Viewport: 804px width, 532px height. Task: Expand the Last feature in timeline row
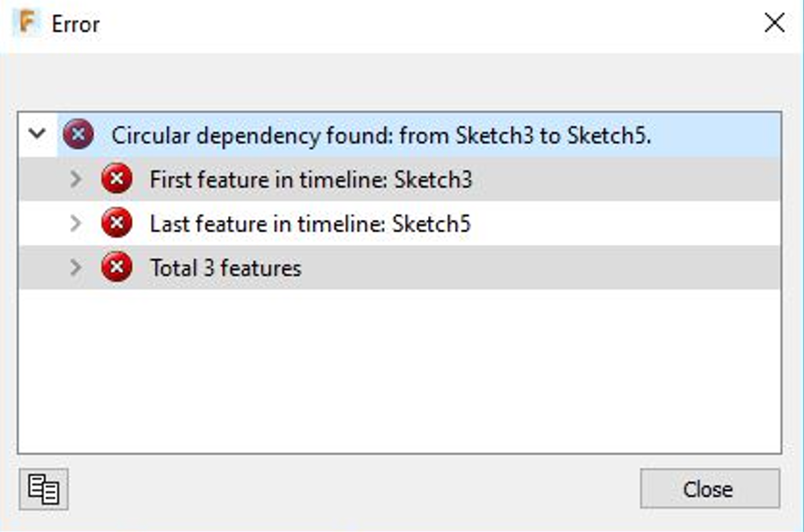click(76, 223)
